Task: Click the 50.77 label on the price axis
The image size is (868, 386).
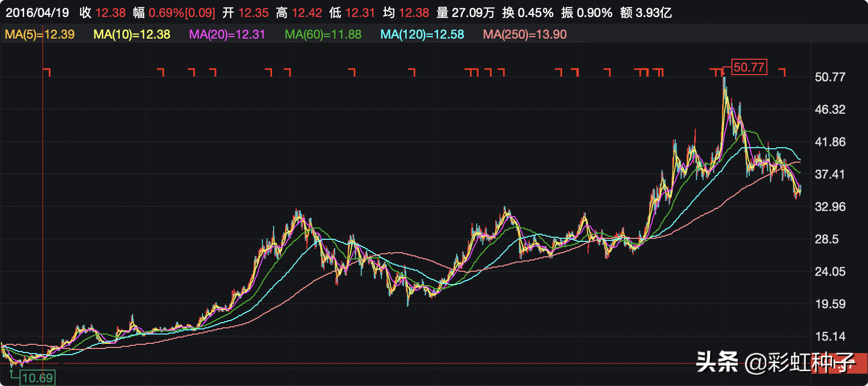Action: 830,77
